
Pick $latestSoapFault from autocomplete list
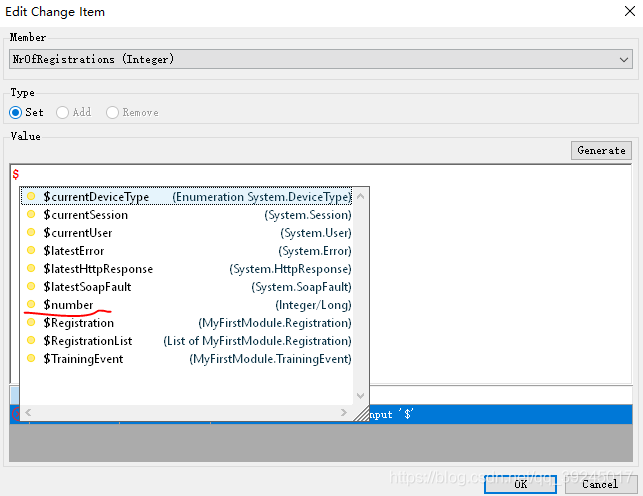click(x=87, y=287)
